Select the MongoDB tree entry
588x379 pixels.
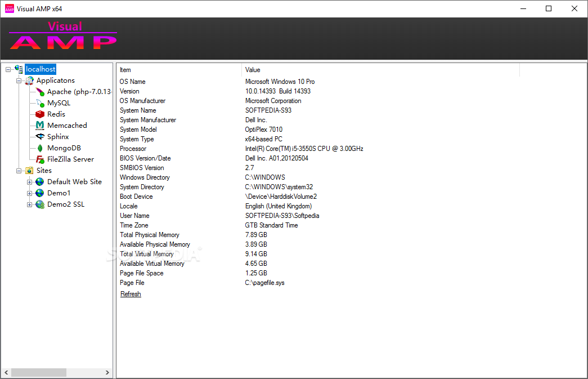[x=64, y=148]
